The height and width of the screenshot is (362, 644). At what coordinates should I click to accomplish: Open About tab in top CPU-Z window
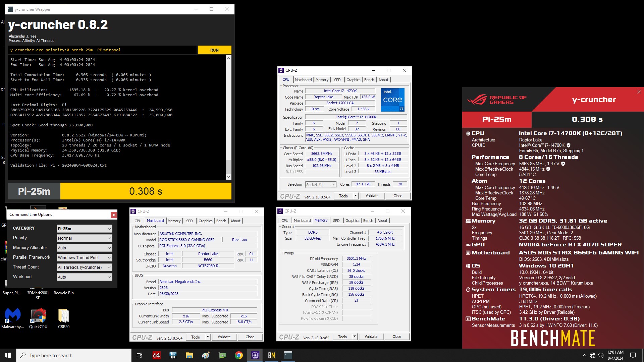pos(383,80)
